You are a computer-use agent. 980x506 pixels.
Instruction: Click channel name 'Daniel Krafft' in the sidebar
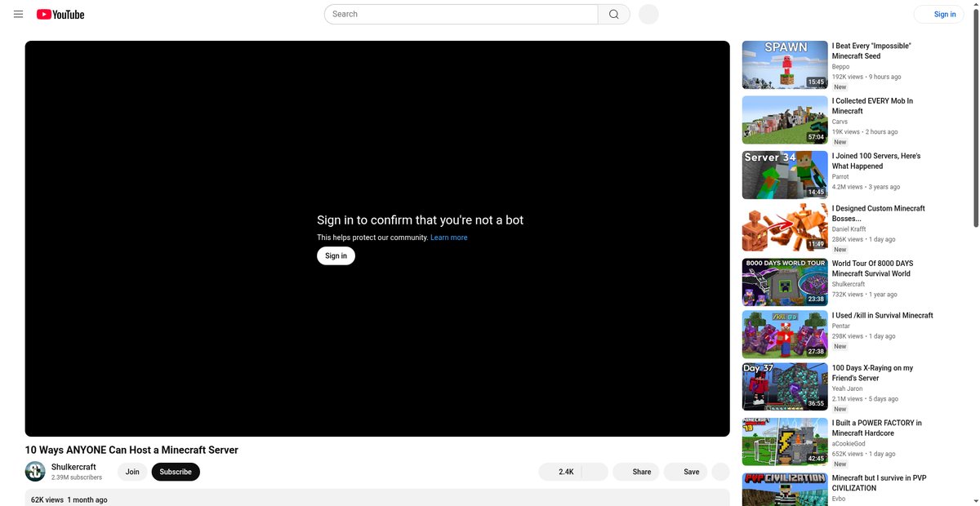pos(849,229)
